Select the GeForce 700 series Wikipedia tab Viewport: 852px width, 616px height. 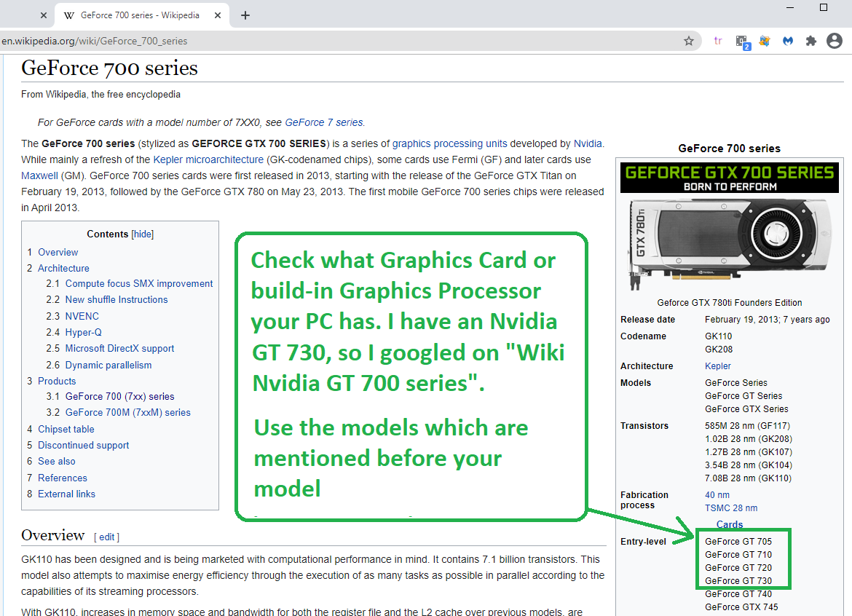pos(141,15)
